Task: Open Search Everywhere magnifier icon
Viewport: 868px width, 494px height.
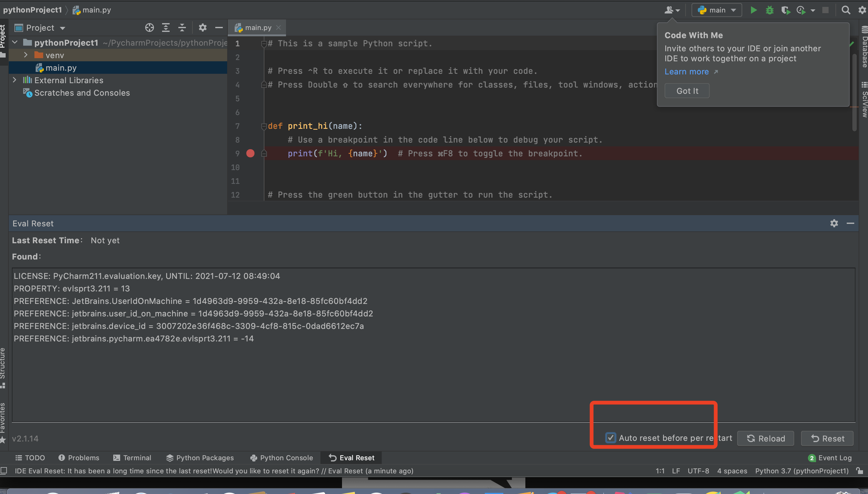Action: [845, 10]
